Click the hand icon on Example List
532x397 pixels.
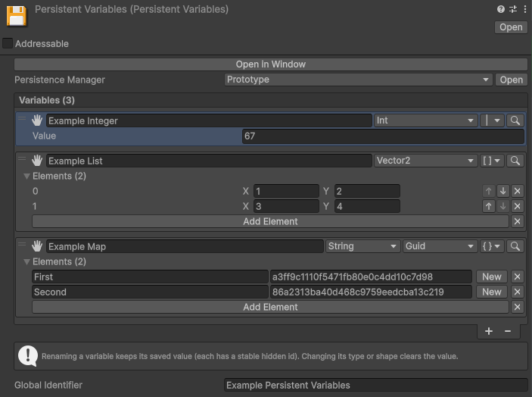coord(37,161)
